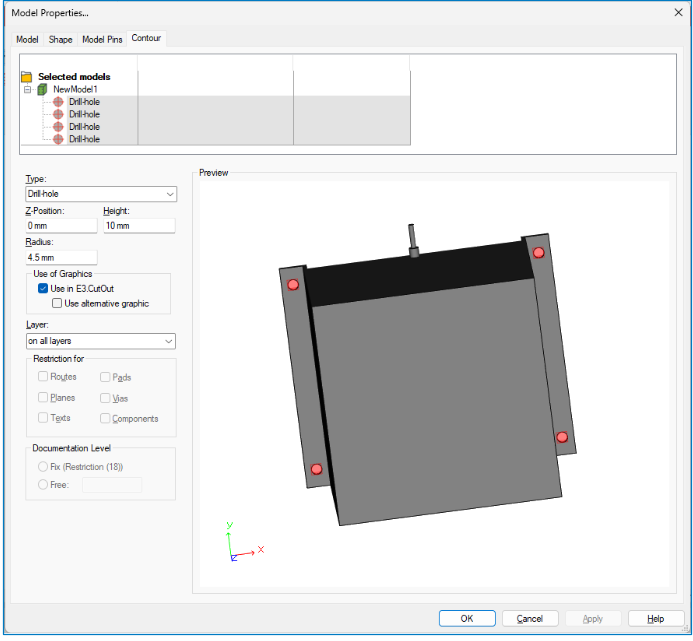The image size is (693, 641).
Task: Close the Model Properties dialog with the X
Action: pos(678,12)
